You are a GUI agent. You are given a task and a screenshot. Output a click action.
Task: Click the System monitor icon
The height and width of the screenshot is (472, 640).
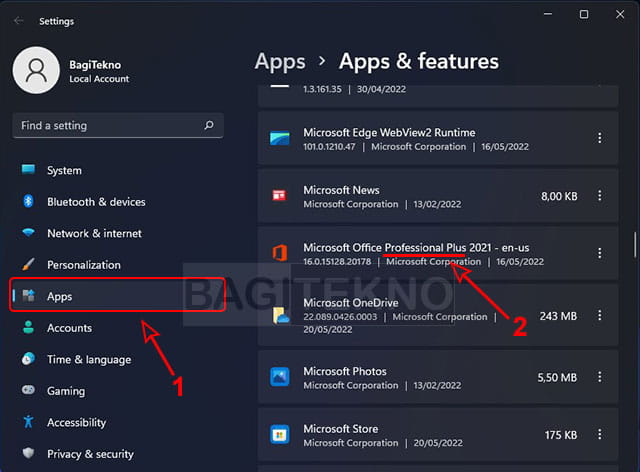28,169
